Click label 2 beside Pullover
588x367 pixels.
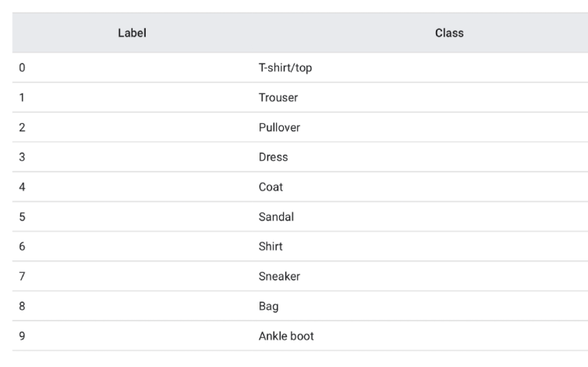(22, 127)
